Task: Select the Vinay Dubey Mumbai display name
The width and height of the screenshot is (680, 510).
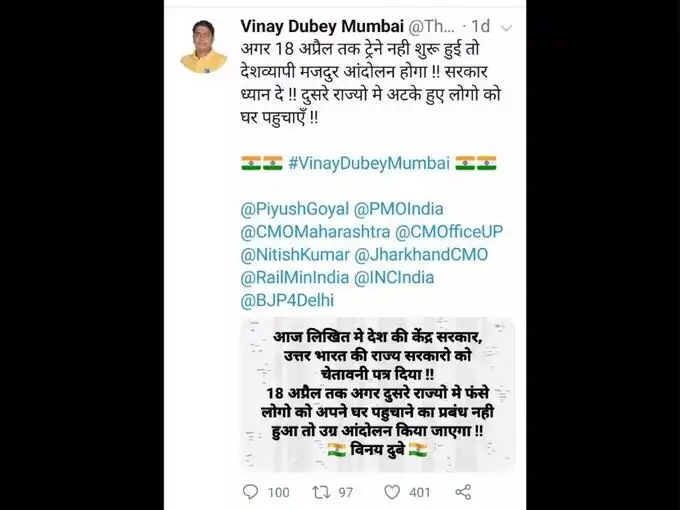Action: [322, 26]
